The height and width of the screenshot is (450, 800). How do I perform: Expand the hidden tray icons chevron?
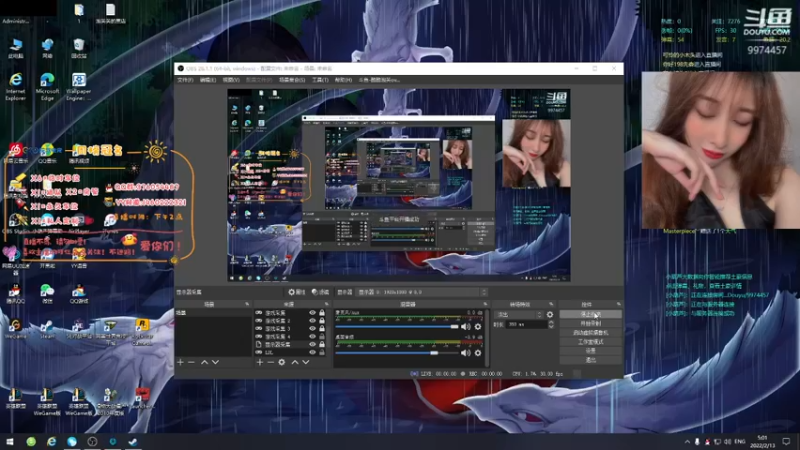coord(687,441)
